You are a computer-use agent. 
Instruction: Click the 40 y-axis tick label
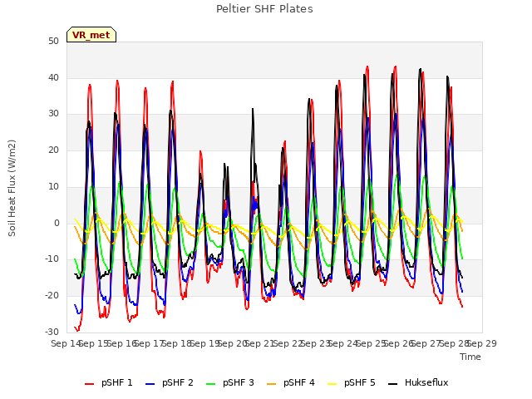click(x=53, y=77)
